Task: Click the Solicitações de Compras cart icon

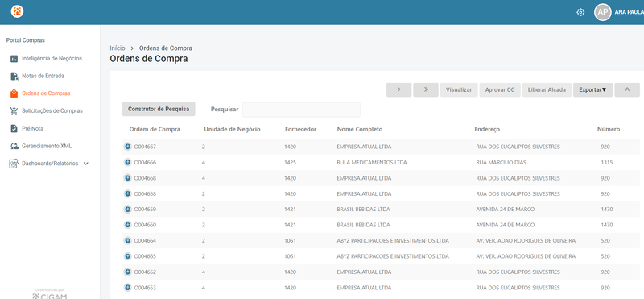Action: (14, 111)
